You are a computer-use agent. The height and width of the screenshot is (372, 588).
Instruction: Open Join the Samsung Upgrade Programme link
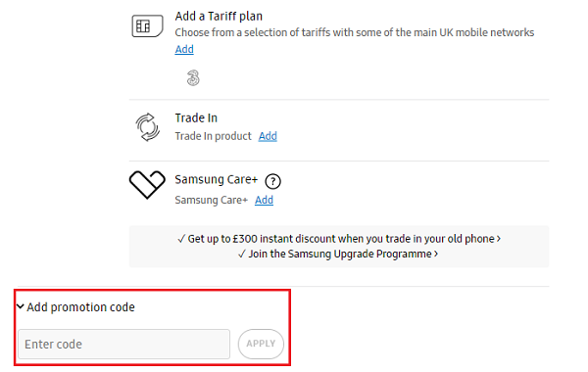pyautogui.click(x=340, y=254)
